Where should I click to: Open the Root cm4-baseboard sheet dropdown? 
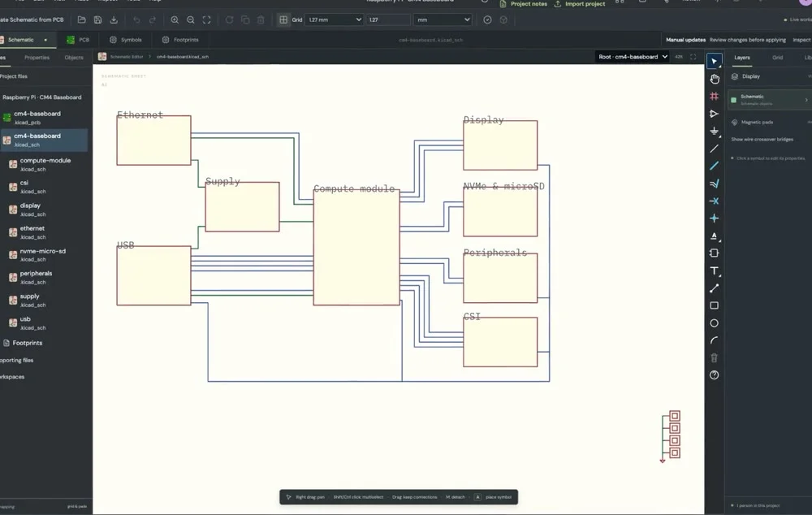(x=633, y=57)
